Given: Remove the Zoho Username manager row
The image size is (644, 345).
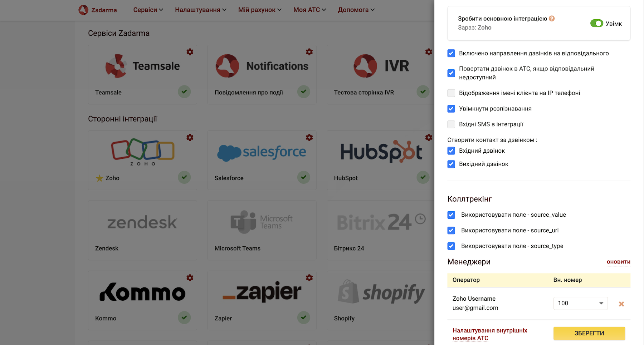Looking at the screenshot, I should (621, 304).
